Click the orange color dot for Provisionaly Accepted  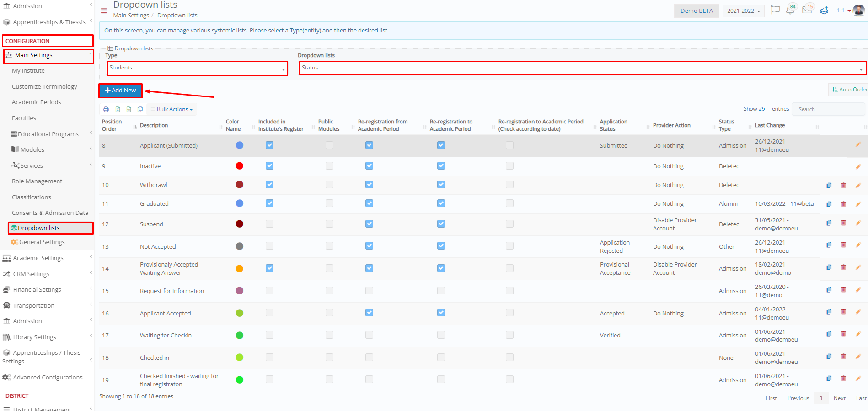point(239,268)
